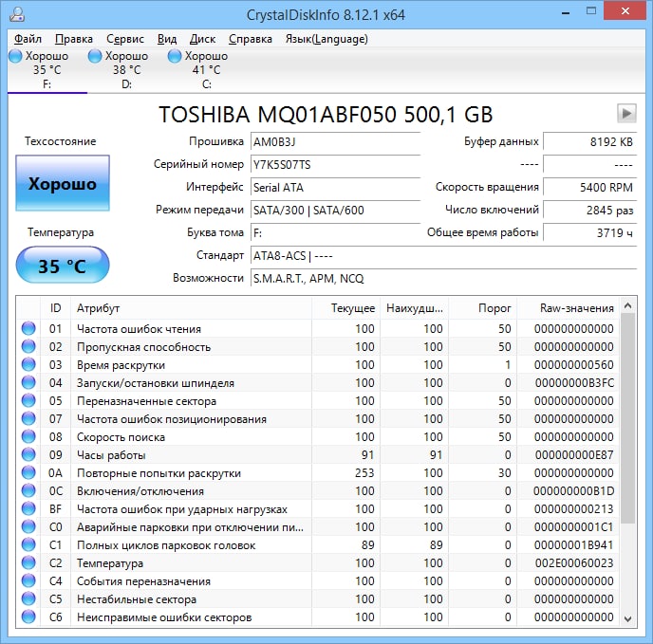653x644 pixels.
Task: Click the attribute list scrollbar thumb
Action: (x=627, y=418)
